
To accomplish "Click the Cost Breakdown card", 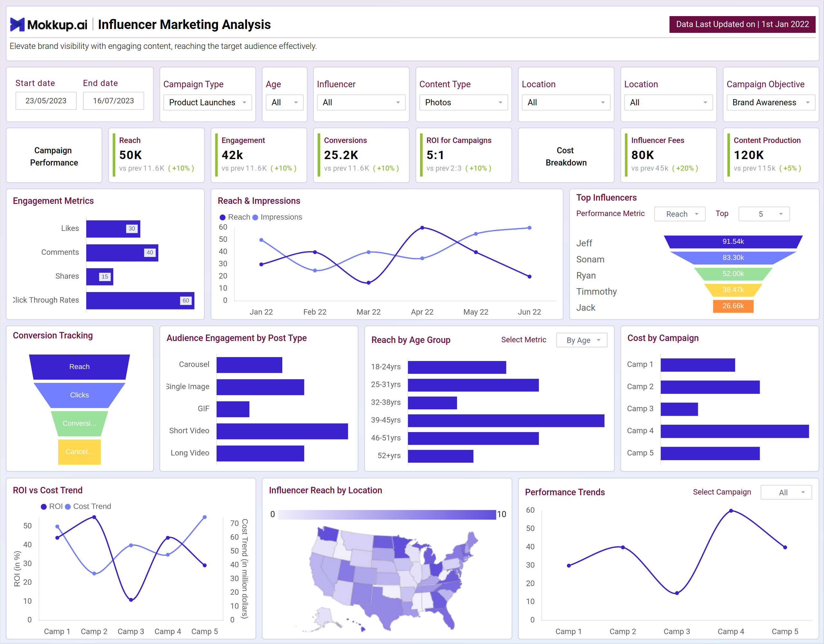I will [x=566, y=156].
